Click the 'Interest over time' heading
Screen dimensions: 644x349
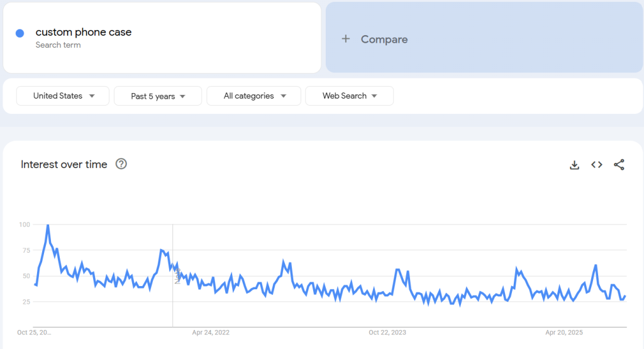[64, 164]
